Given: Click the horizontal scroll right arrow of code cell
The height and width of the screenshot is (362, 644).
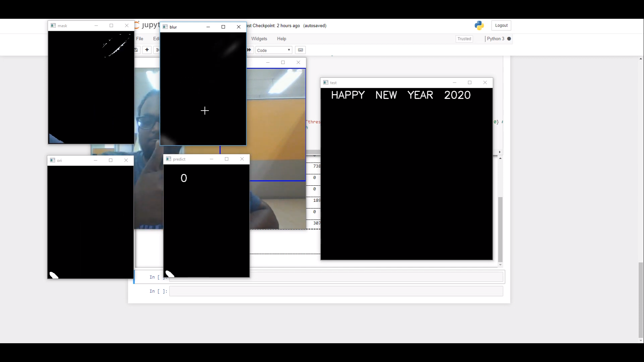Looking at the screenshot, I should click(499, 152).
